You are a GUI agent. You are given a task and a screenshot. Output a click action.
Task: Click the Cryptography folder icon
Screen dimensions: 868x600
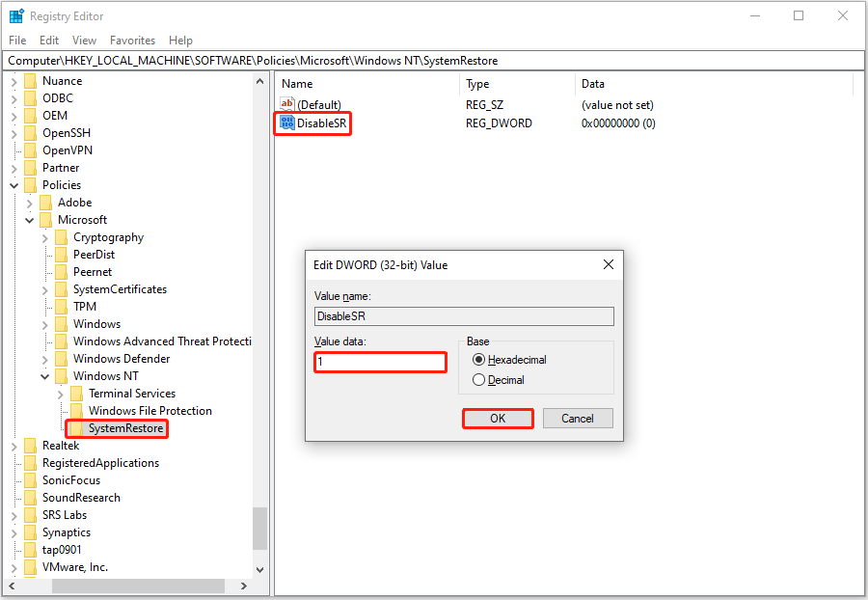62,237
